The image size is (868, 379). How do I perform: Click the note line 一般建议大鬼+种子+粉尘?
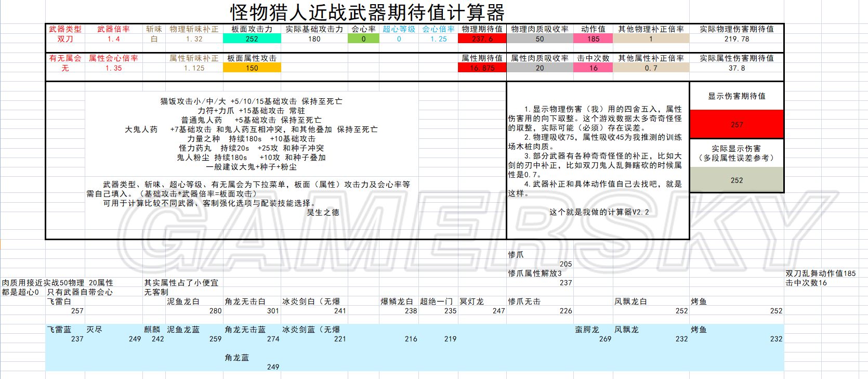pyautogui.click(x=252, y=167)
